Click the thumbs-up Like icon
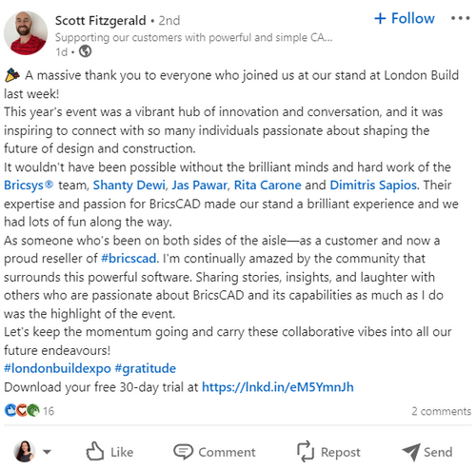This screenshot has height=469, width=476. 95,451
